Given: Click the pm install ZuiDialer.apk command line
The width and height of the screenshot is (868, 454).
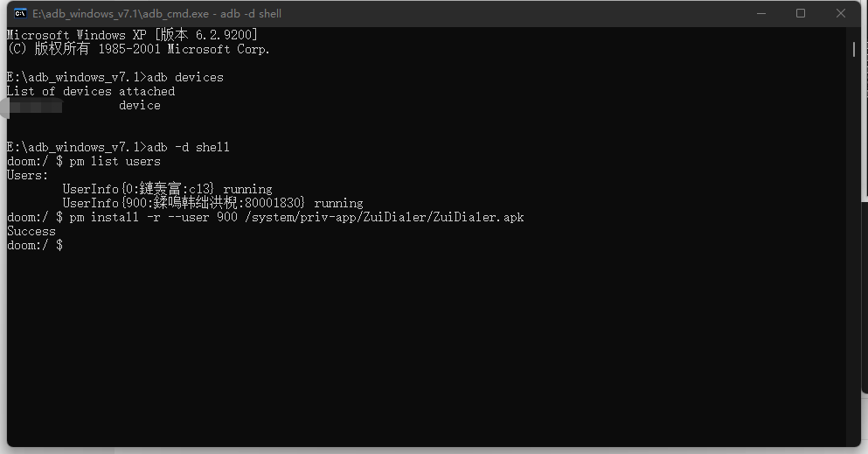Looking at the screenshot, I should coord(265,217).
